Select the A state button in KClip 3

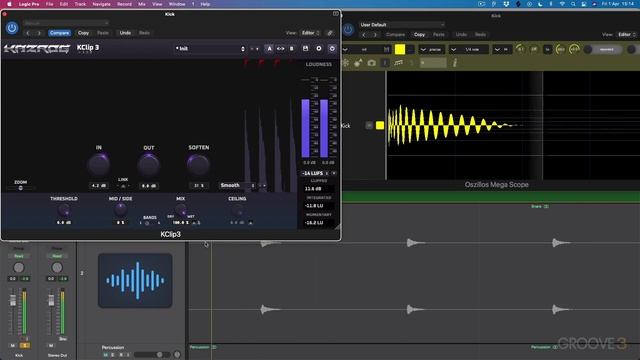coord(269,49)
